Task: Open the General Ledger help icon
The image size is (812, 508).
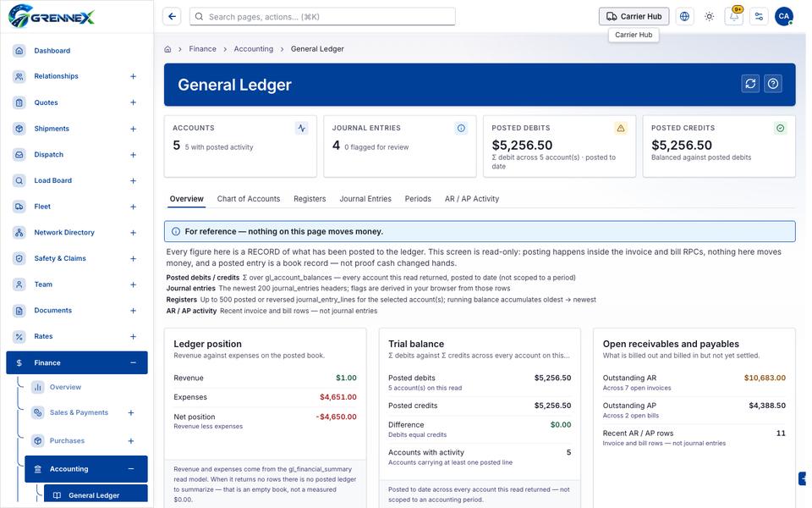Action: click(773, 84)
